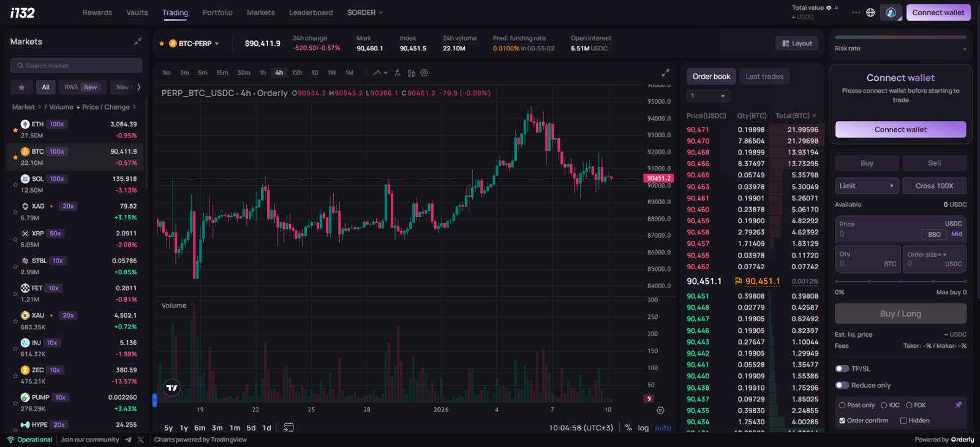Click the chart settings gear icon
This screenshot has width=980, height=447.
coord(424,73)
